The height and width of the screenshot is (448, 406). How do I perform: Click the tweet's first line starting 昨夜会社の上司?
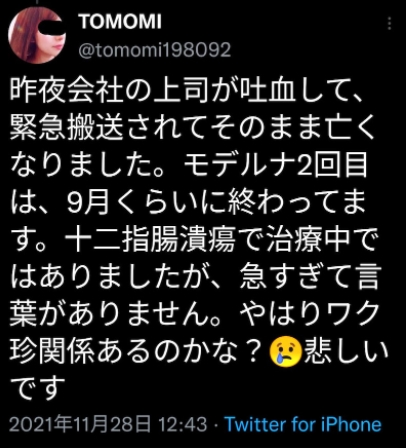click(186, 90)
